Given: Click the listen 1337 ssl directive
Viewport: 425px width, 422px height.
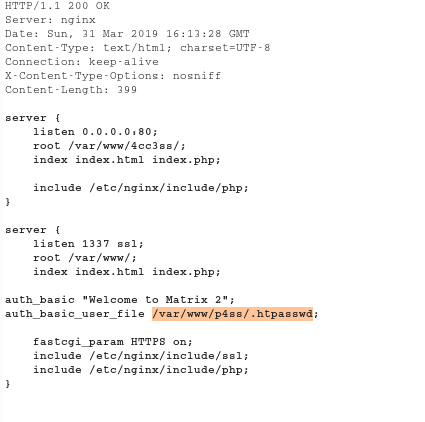Looking at the screenshot, I should coord(88,244).
